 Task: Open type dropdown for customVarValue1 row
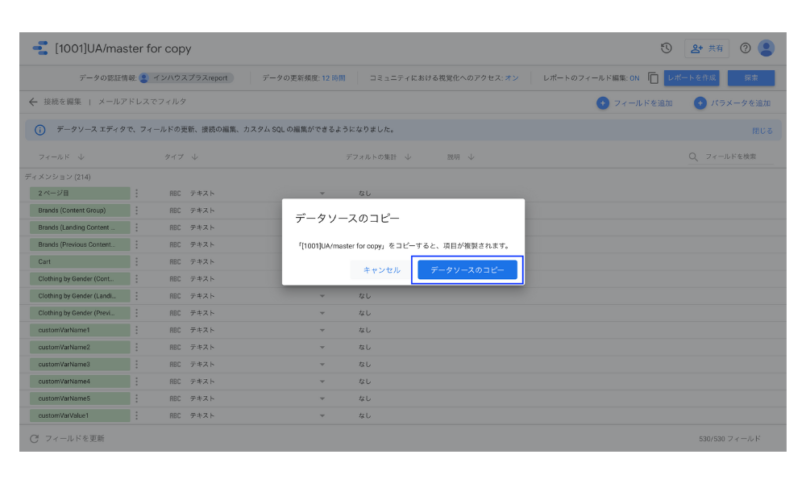(x=322, y=415)
